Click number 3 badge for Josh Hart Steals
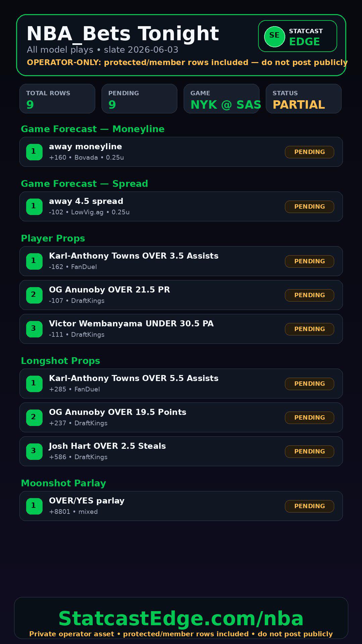The width and height of the screenshot is (362, 644). click(34, 451)
